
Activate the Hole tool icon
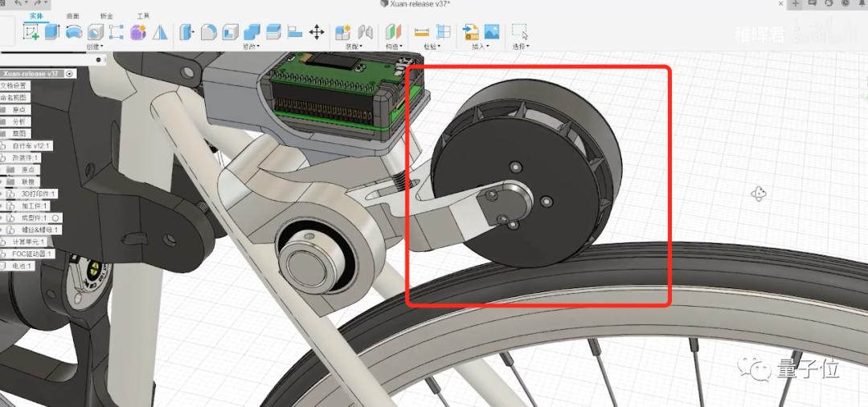pyautogui.click(x=95, y=32)
